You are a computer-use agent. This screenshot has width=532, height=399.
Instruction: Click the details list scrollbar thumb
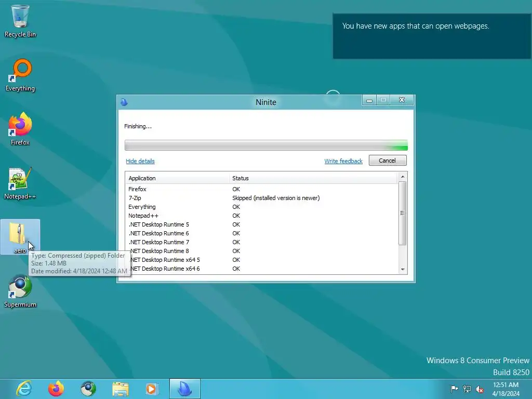(x=403, y=213)
